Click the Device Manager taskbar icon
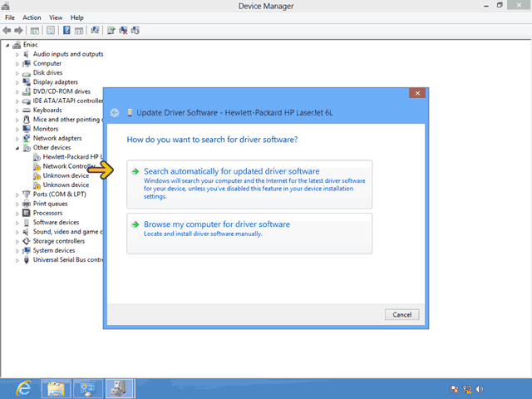The width and height of the screenshot is (532, 399). (120, 389)
